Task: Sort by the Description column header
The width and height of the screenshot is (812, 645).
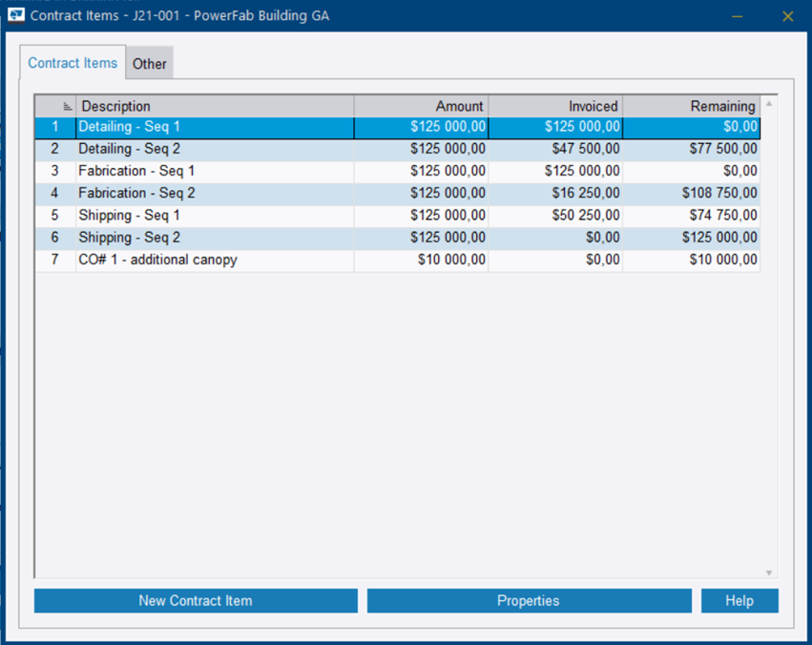Action: click(215, 106)
